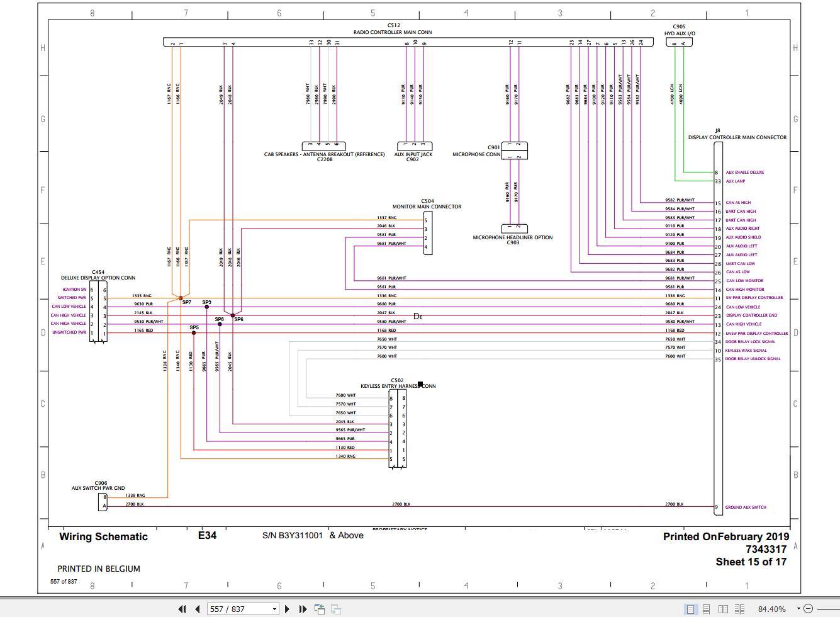Click the 557 of 837 page footer text
Screen dimensions: 840x617
(x=64, y=581)
